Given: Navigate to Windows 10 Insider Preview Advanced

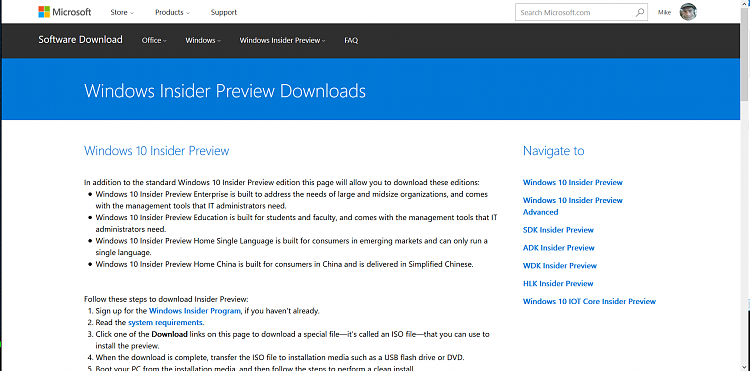Looking at the screenshot, I should click(x=573, y=206).
